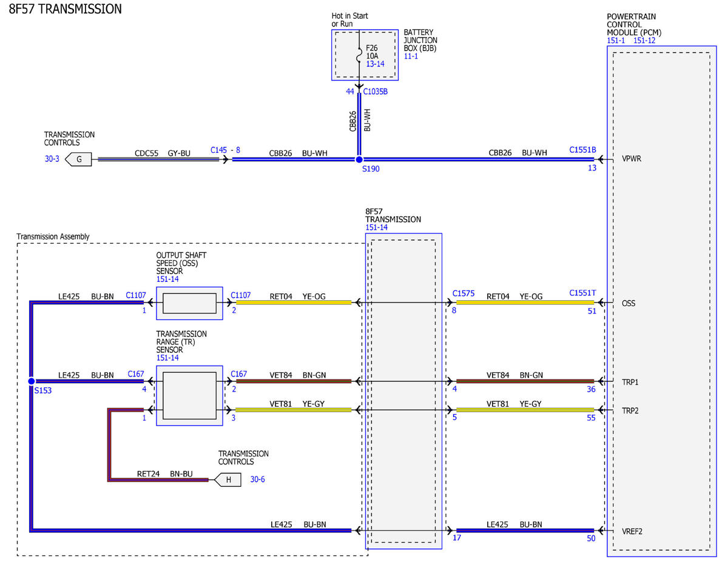Click the G transmission controls connector symbol
728x562 pixels.
pos(79,160)
